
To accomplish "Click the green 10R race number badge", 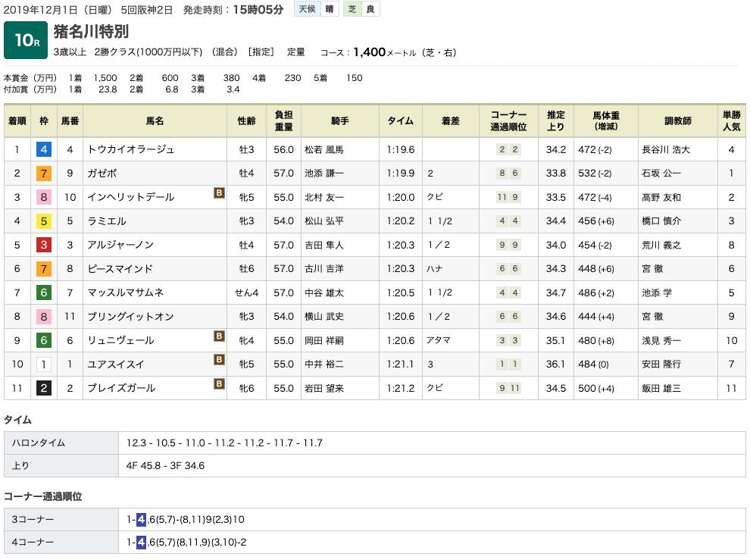I will 27,41.
